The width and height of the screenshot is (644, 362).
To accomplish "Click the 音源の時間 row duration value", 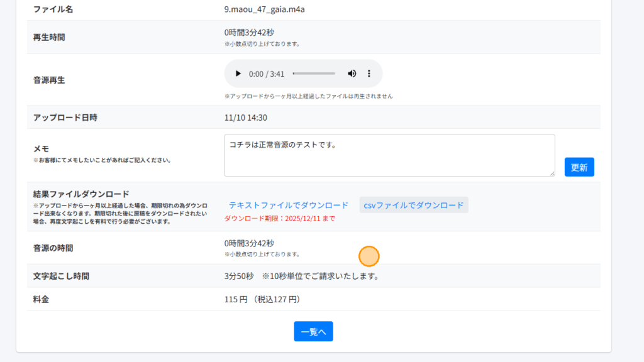I will point(249,243).
